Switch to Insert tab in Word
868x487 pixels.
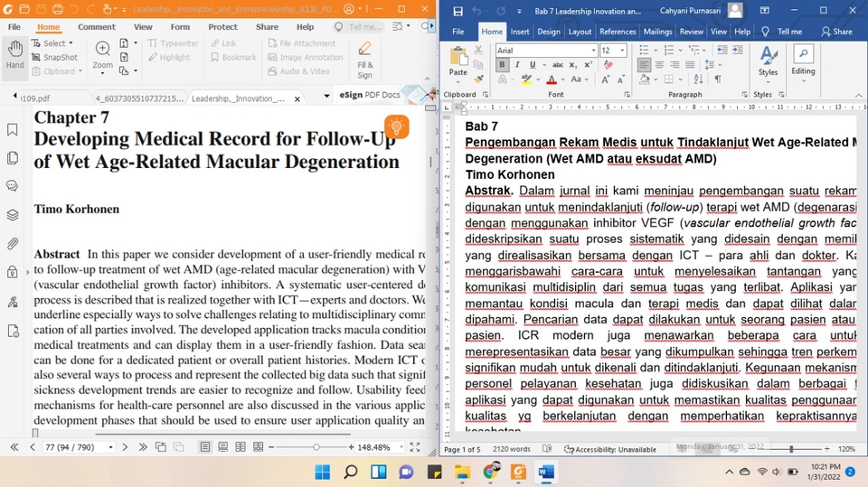[519, 32]
